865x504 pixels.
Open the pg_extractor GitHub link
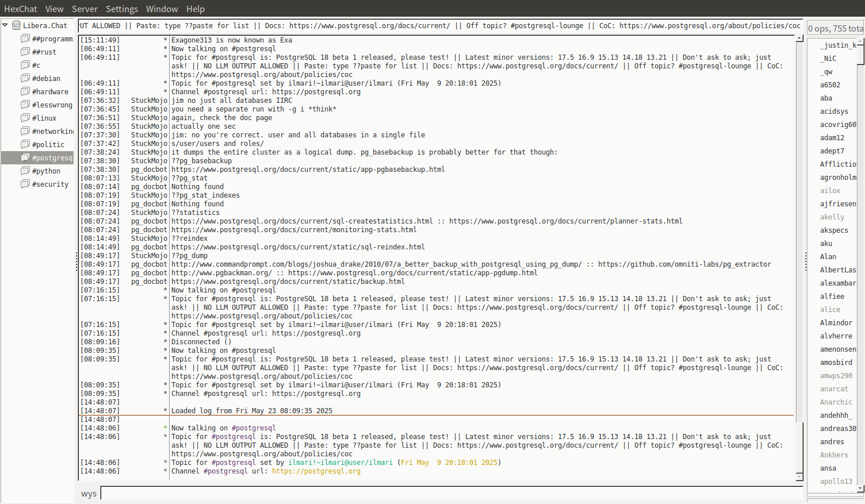pyautogui.click(x=684, y=264)
